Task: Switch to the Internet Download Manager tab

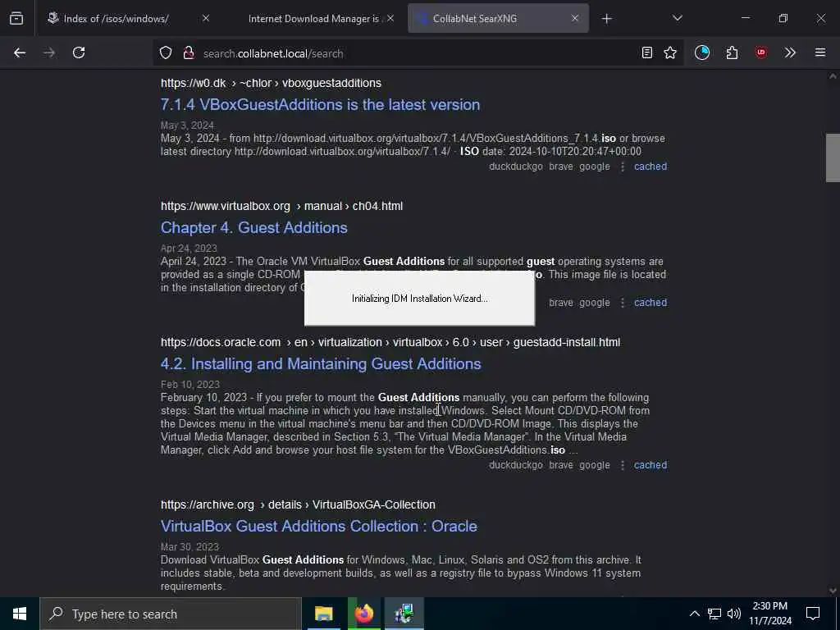Action: point(313,18)
